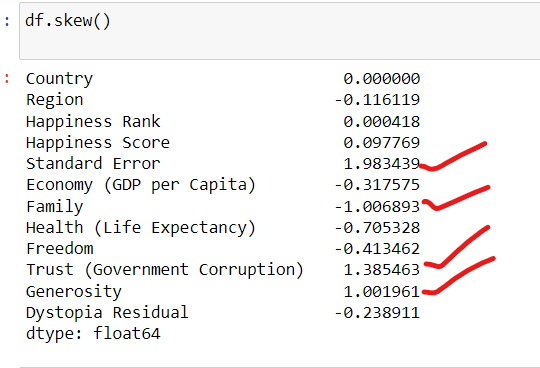Screen dimensions: 540x368
Task: Click the red output prompt colon
Action: pos(7,79)
